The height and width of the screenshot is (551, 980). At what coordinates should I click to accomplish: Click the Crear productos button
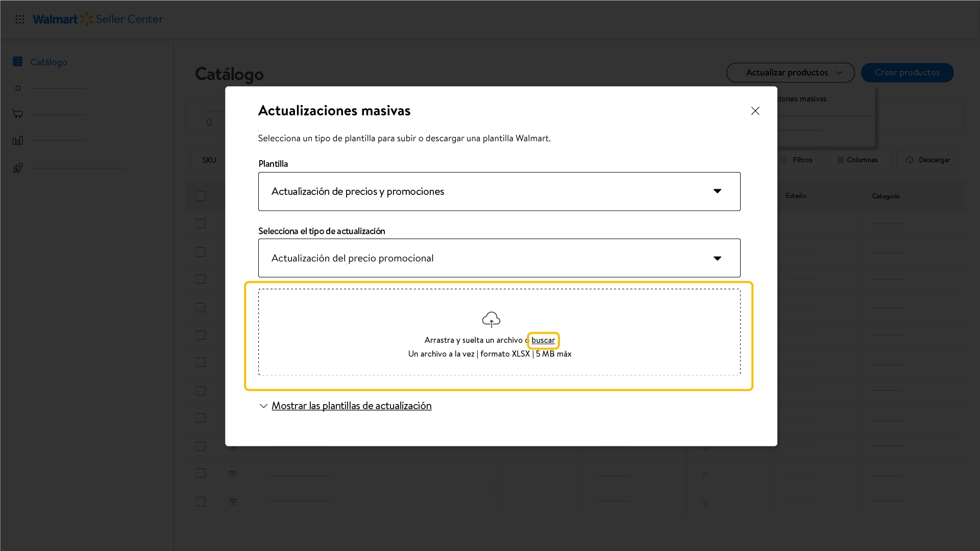(907, 72)
